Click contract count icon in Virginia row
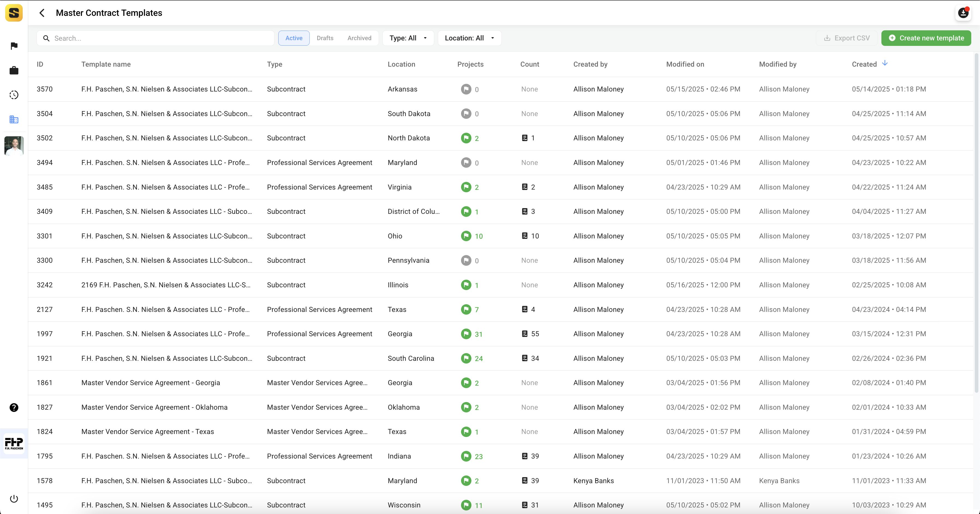Screen dimensions: 980x514 click(525, 187)
